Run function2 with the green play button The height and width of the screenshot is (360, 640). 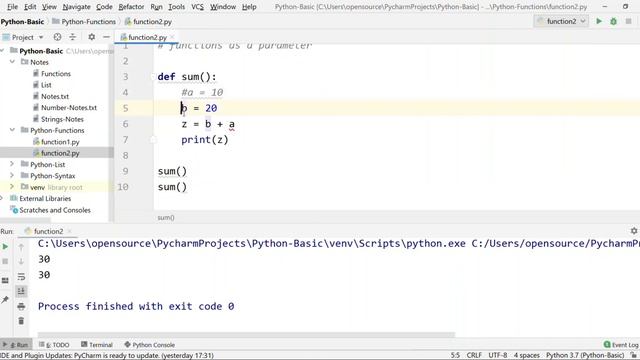599,21
